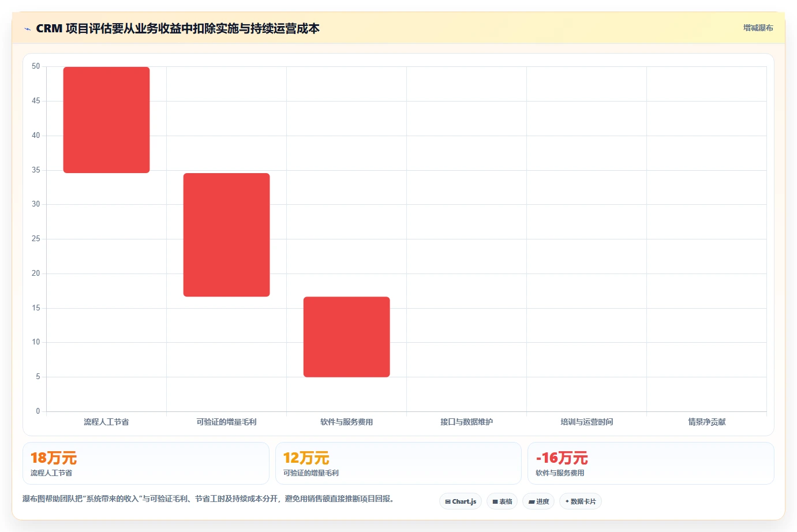Click the 接口与数据维护 x-axis label

click(466, 422)
